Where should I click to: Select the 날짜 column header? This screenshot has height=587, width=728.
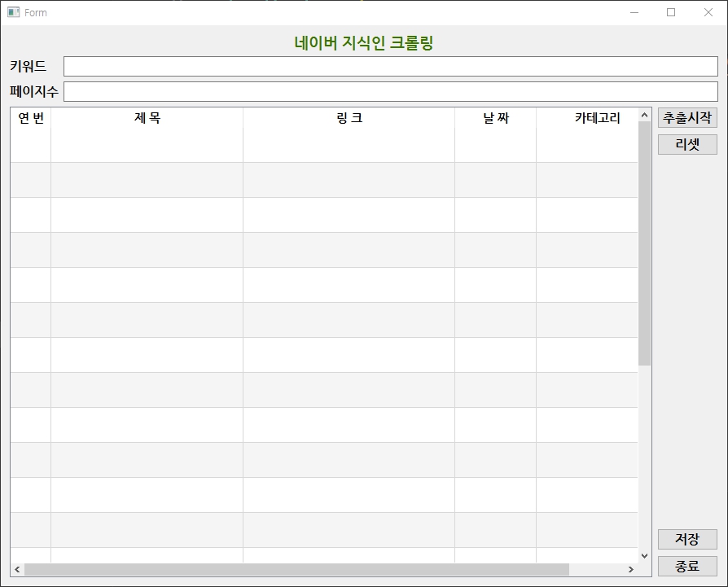click(x=495, y=118)
